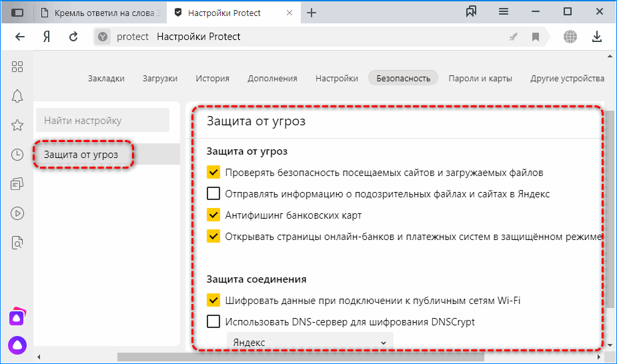Viewport: 617px width, 364px height.
Task: Open Другие устройства section
Action: [x=567, y=78]
